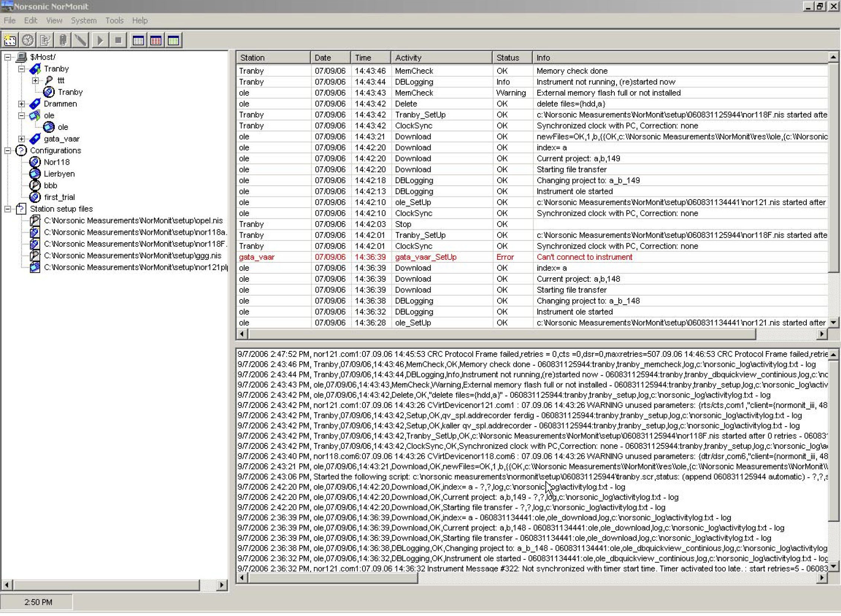Click the Nor118 configuration icon

point(35,162)
